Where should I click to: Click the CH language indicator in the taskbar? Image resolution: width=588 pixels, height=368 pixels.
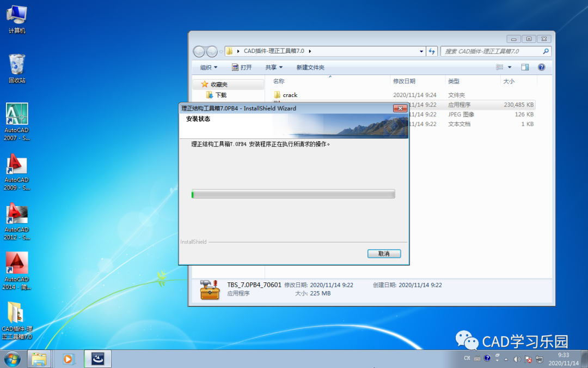point(467,358)
